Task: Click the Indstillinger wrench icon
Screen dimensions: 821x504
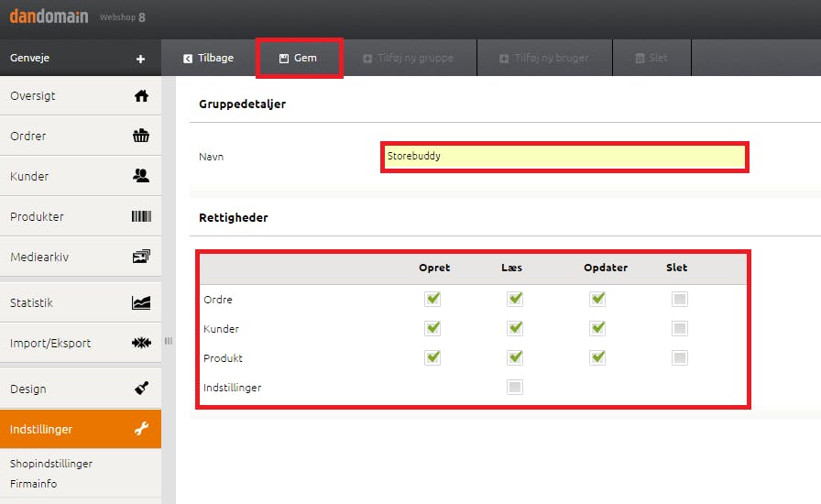Action: [141, 429]
